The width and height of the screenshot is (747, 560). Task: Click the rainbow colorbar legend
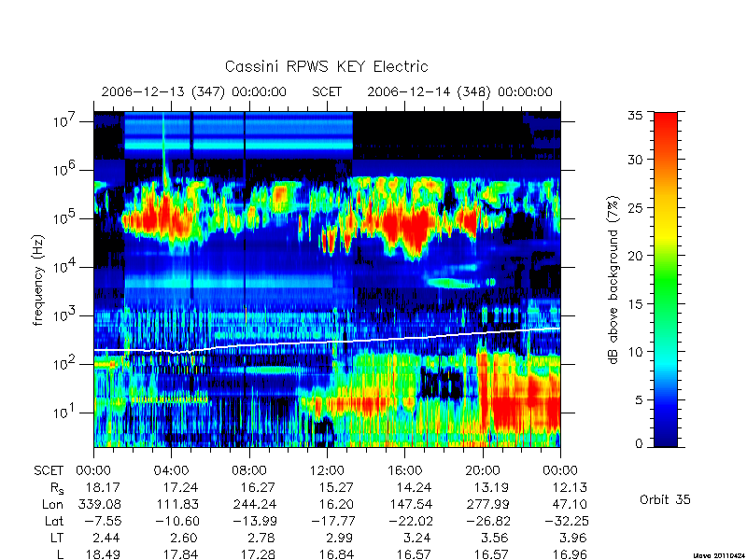[x=666, y=279]
